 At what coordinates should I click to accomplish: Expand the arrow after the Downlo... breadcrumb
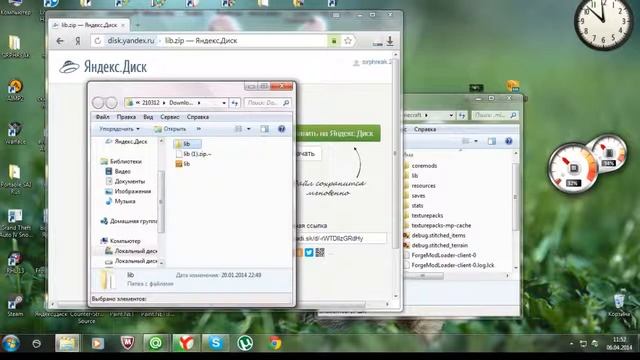(x=199, y=103)
